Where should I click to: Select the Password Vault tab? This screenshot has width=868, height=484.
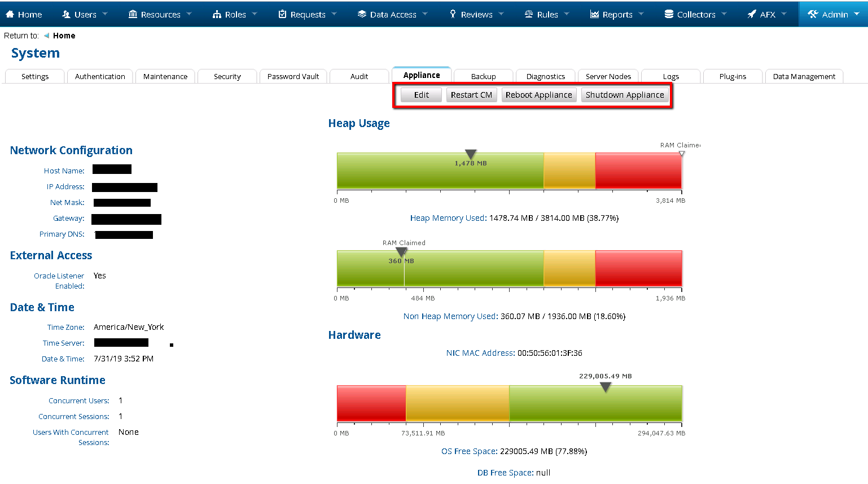(293, 76)
